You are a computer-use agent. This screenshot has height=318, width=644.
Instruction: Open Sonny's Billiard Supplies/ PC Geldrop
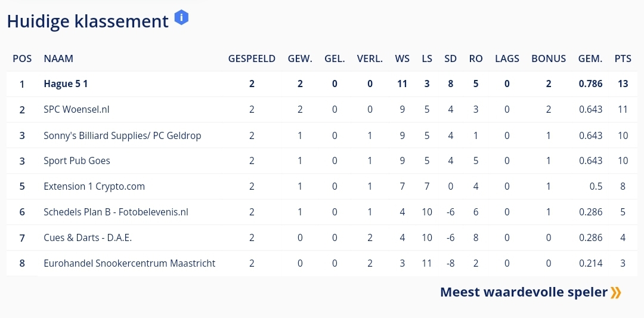point(122,135)
